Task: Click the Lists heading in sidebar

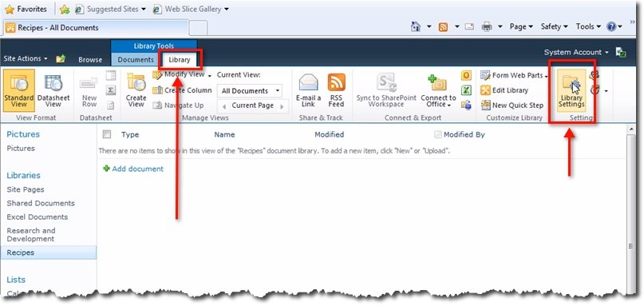Action: click(x=16, y=280)
